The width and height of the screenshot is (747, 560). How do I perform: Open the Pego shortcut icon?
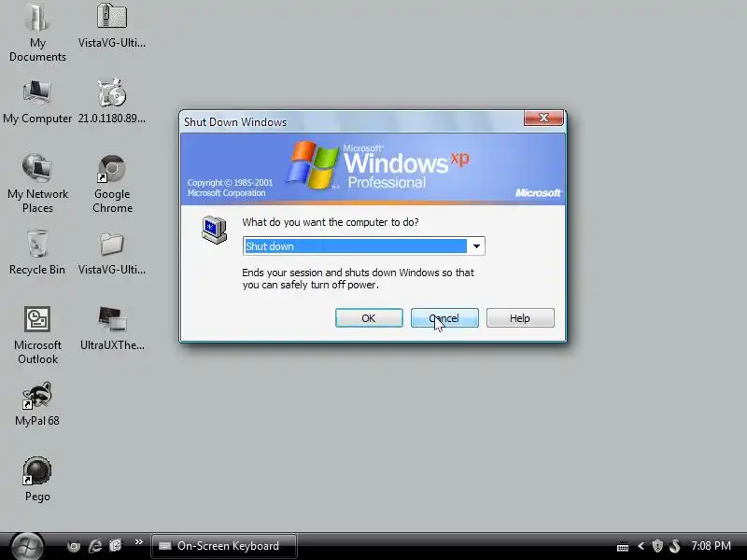(37, 479)
